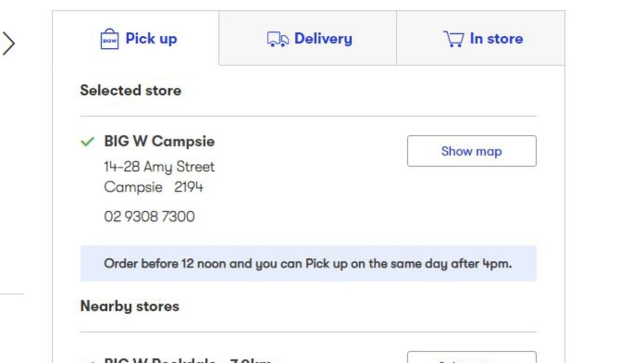Click the partially visible nearby store button

471,357
